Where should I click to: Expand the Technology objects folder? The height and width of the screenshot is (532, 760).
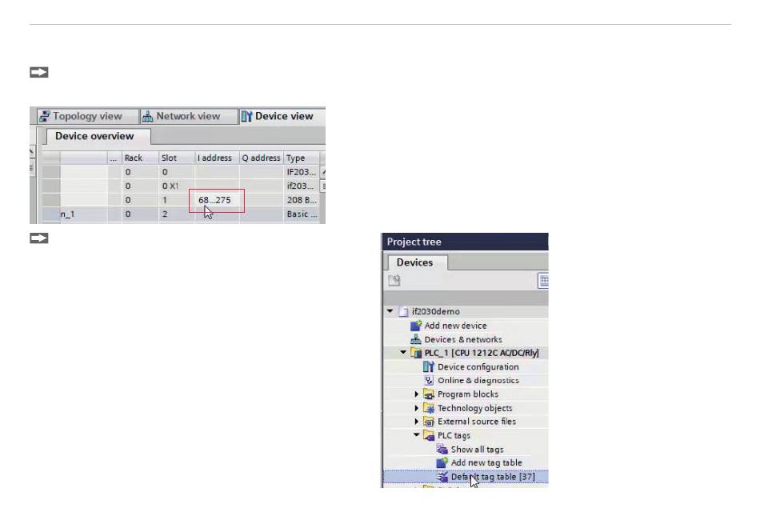(x=417, y=408)
